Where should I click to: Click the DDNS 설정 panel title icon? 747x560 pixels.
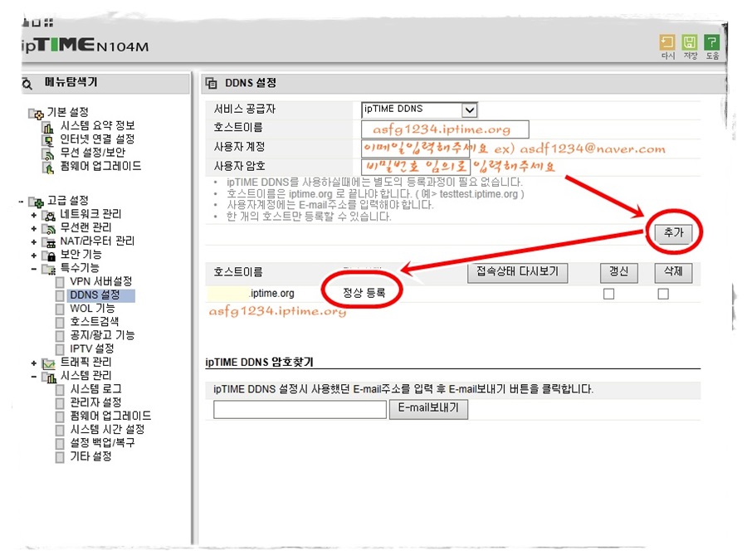coord(211,84)
